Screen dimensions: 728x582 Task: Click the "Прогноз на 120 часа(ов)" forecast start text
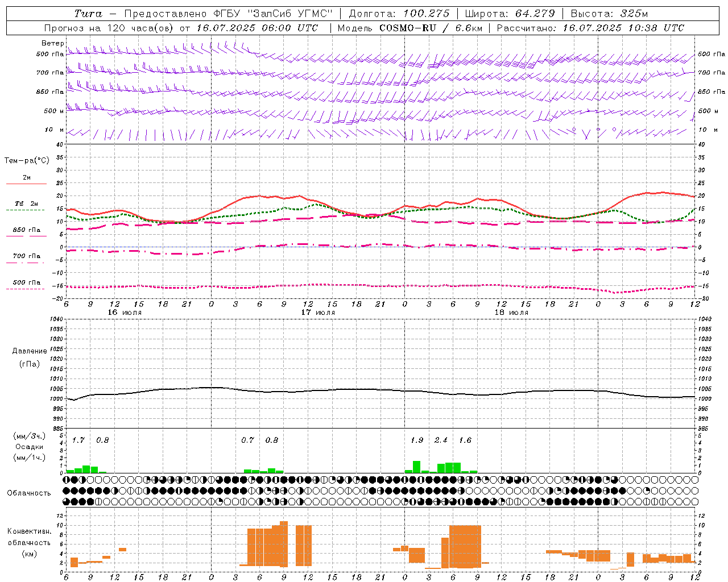pyautogui.click(x=110, y=28)
